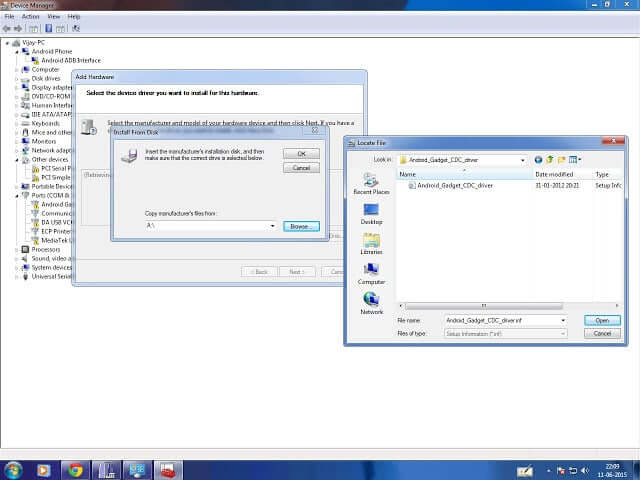Viewport: 640px width, 480px height.
Task: Create a new folder in Locate File dialog
Action: (562, 160)
